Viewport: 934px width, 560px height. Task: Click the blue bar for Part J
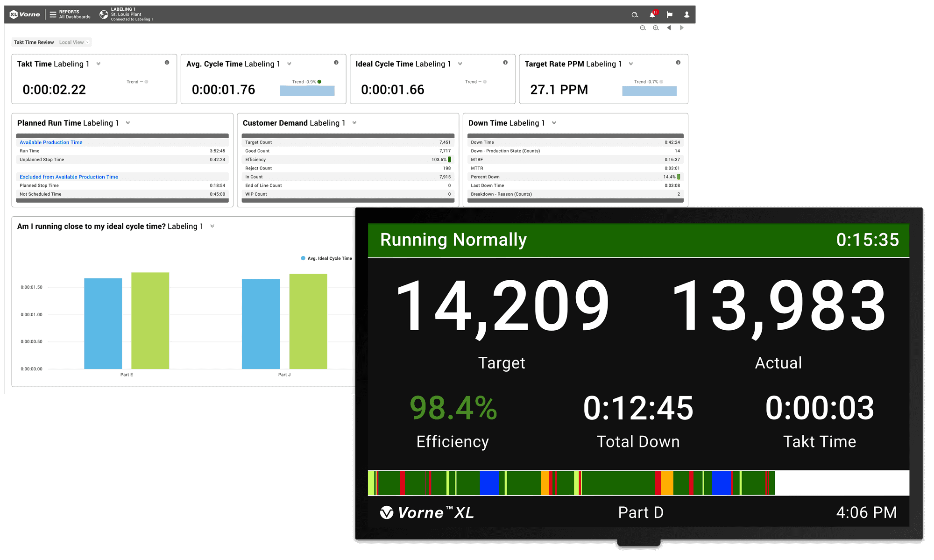tap(261, 324)
